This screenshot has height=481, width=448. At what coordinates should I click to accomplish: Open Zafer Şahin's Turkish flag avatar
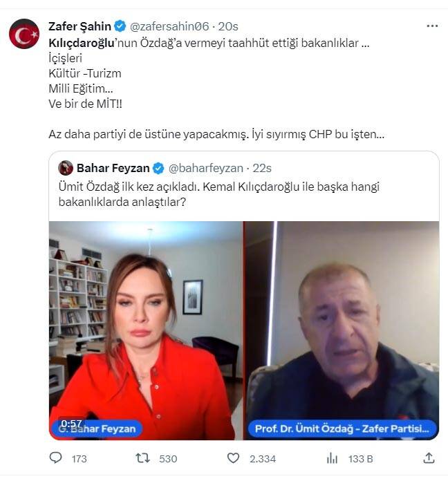coord(24,34)
